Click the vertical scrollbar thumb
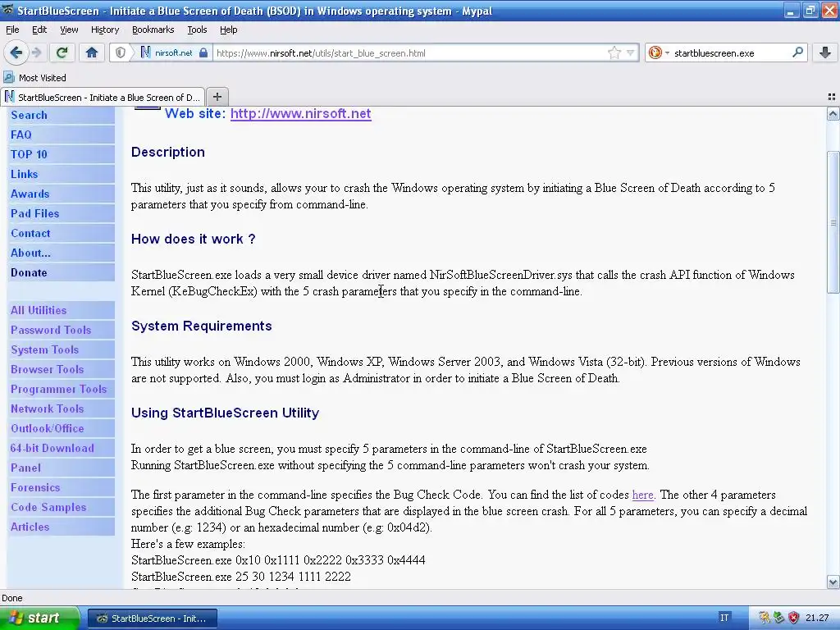This screenshot has width=840, height=630. [x=833, y=222]
